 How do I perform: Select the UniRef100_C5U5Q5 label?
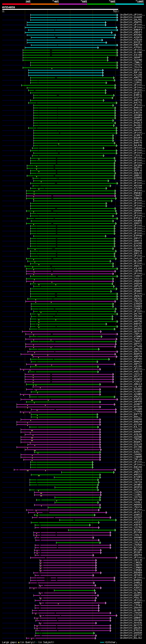131,545
